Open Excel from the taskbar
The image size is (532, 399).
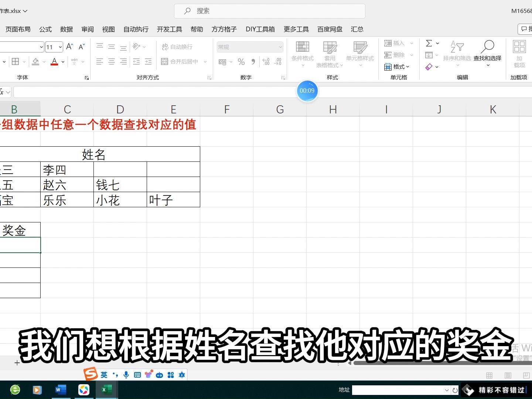tap(106, 389)
